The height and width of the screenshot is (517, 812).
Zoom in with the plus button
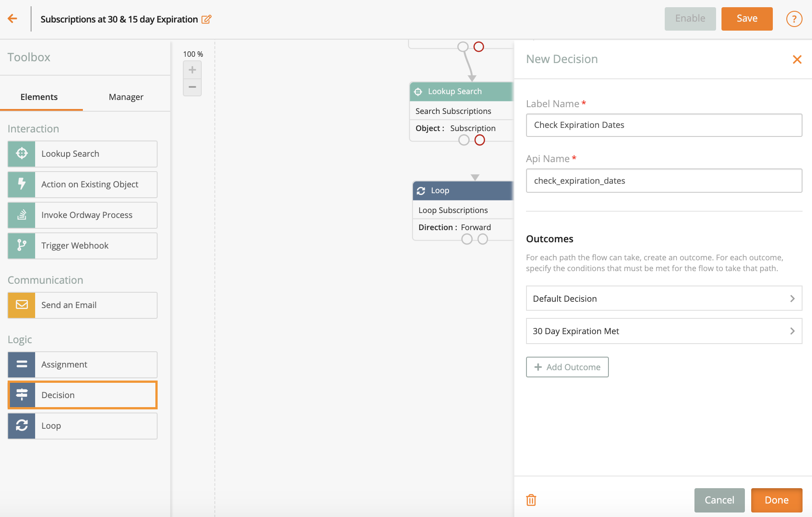click(x=192, y=70)
